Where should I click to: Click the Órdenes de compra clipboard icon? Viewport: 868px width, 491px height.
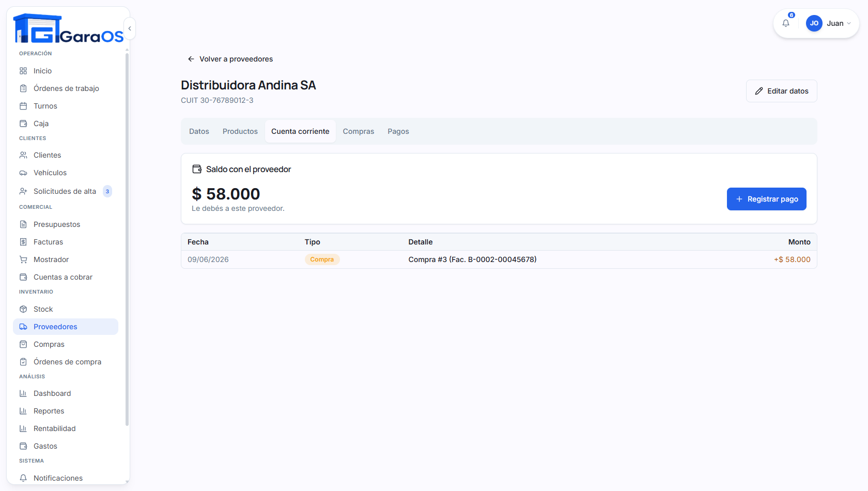23,362
